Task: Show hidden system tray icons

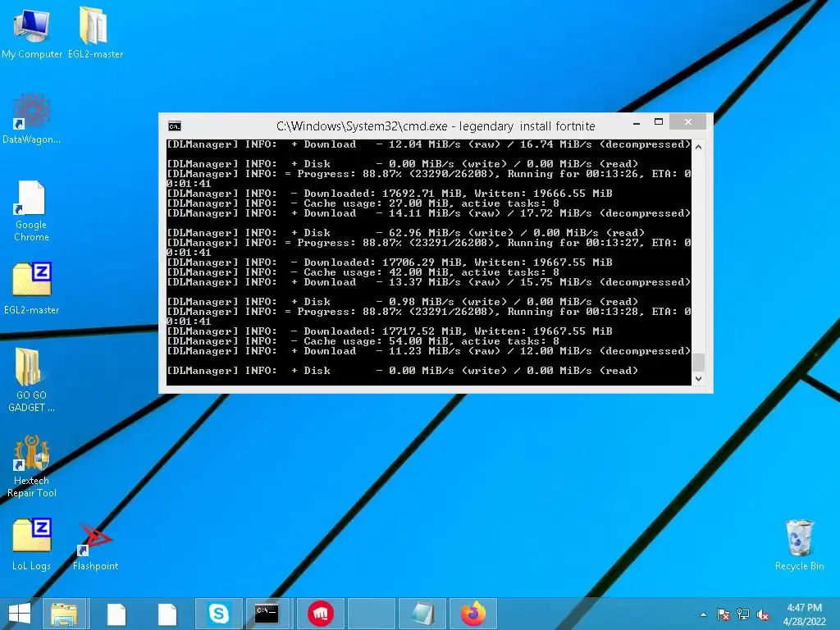Action: (x=703, y=614)
